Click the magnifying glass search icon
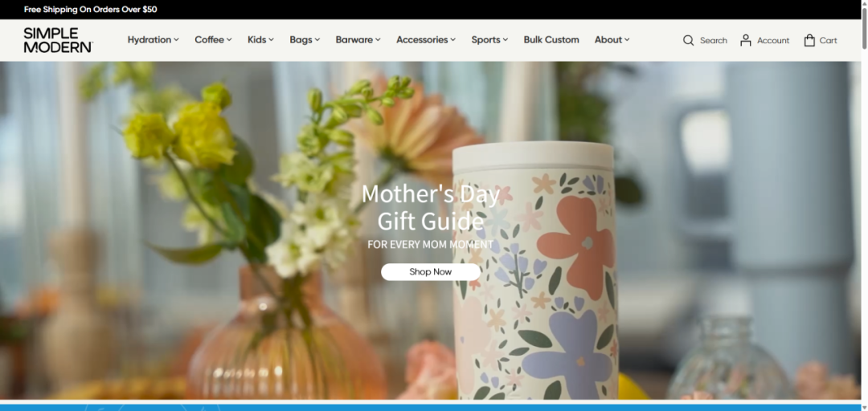Viewport: 868px width, 411px height. [x=688, y=40]
